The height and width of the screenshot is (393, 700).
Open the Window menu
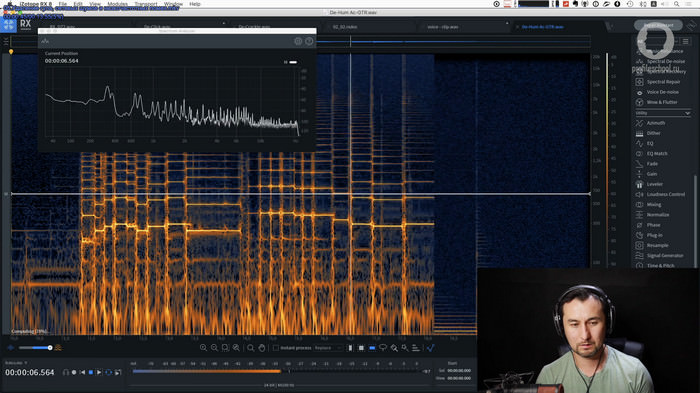click(x=173, y=4)
